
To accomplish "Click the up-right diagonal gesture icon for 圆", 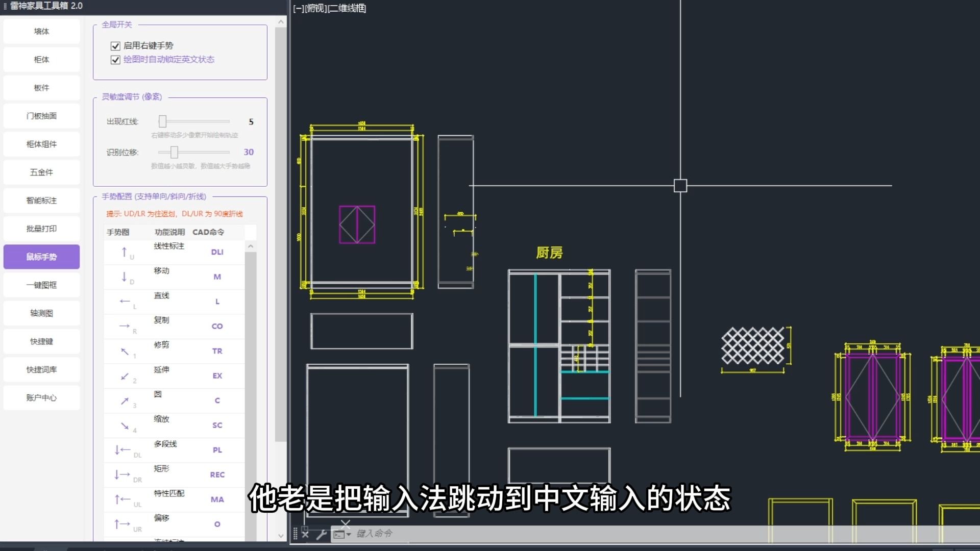I will pos(125,401).
